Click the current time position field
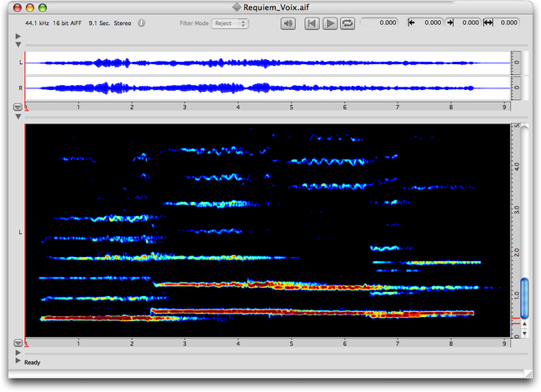Screen dimensions: 541x392 (x=380, y=23)
